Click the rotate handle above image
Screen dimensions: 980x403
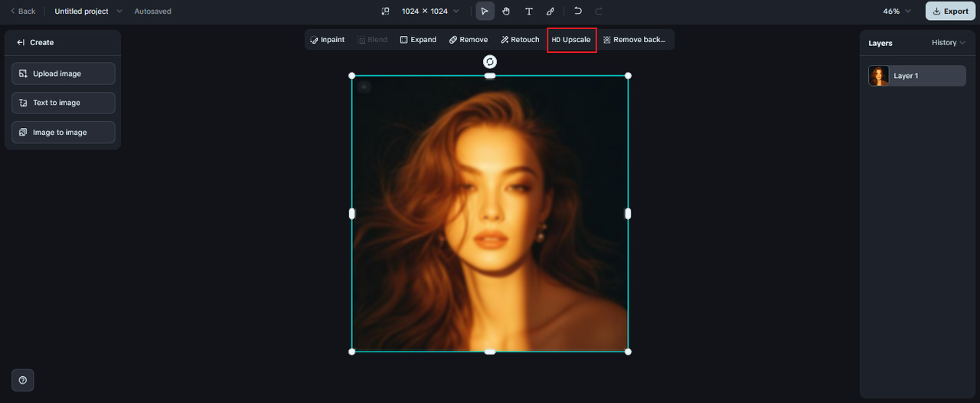pyautogui.click(x=490, y=62)
